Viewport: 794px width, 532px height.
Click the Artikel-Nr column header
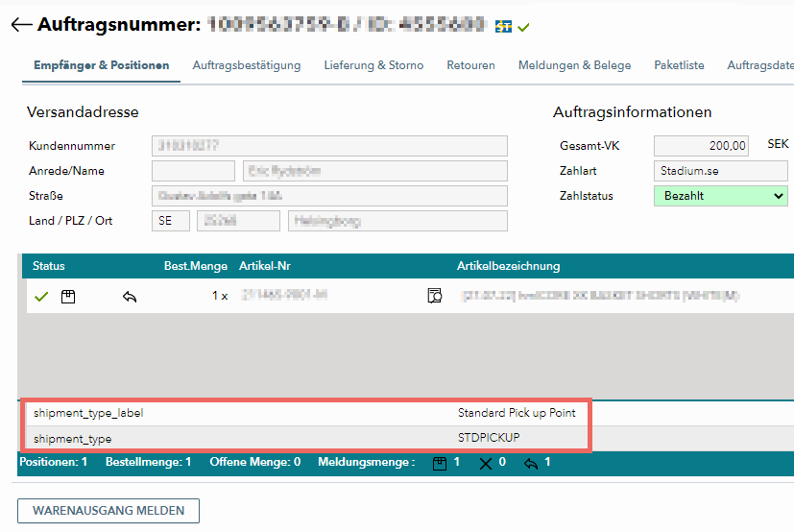pos(265,266)
